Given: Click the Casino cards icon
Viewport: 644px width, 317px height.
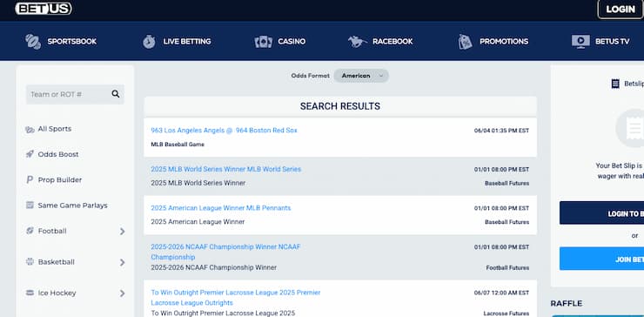Looking at the screenshot, I should (264, 42).
